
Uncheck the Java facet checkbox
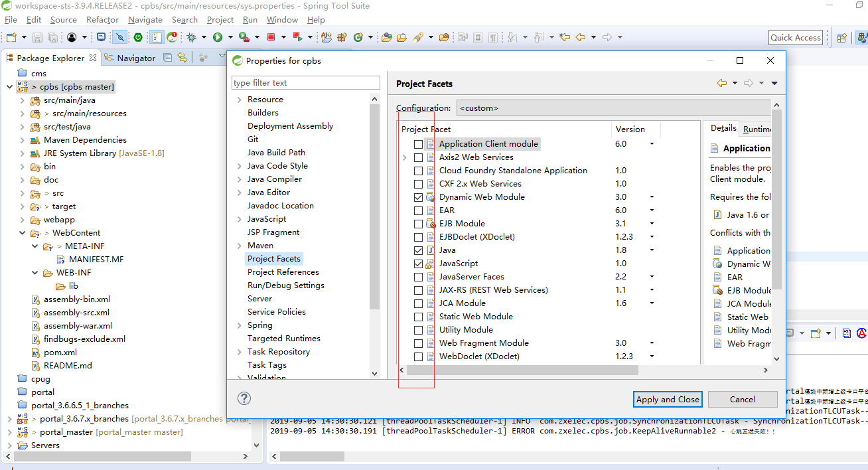point(418,250)
